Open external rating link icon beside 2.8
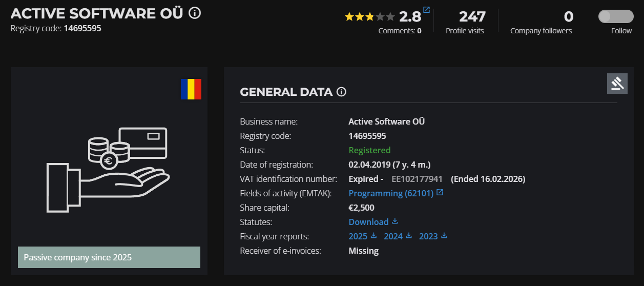The height and width of the screenshot is (286, 644). point(426,10)
